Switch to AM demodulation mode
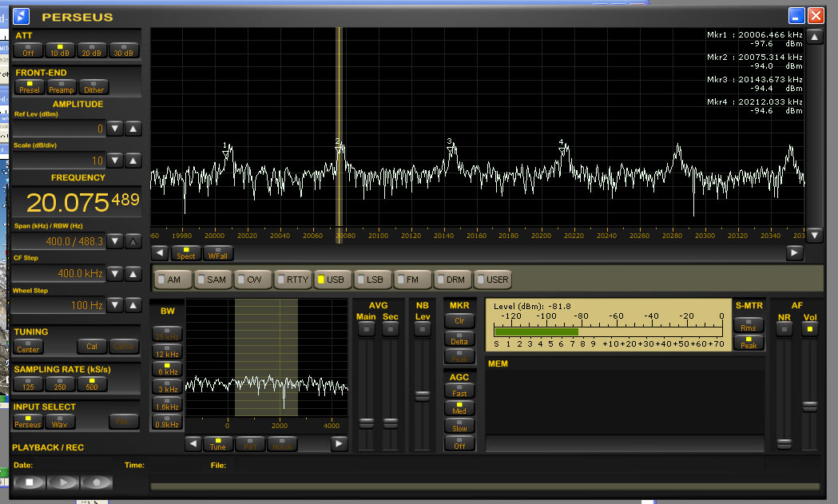The image size is (838, 504). pos(173,280)
